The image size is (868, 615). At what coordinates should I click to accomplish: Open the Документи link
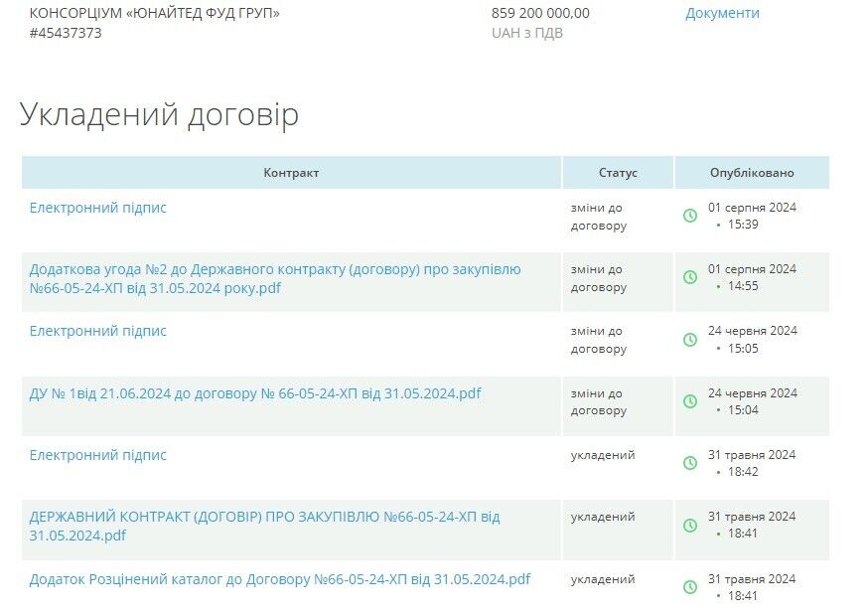coord(722,13)
